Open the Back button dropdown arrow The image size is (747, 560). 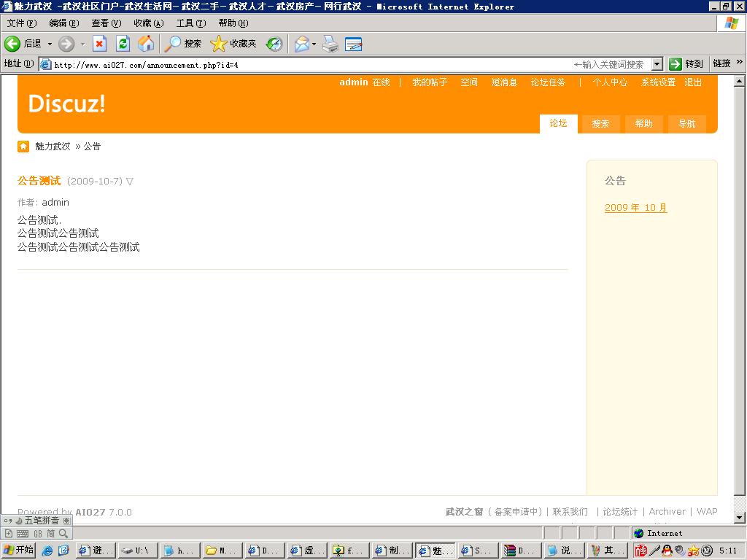coord(48,44)
